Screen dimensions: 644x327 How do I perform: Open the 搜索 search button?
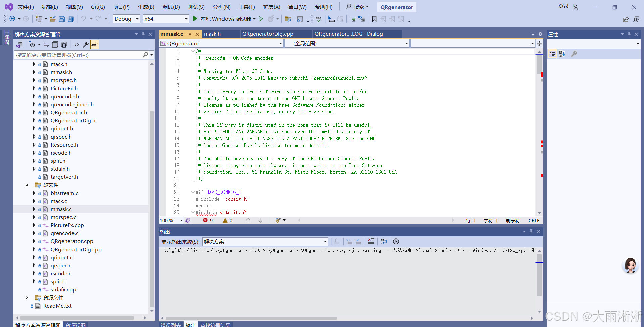click(357, 7)
